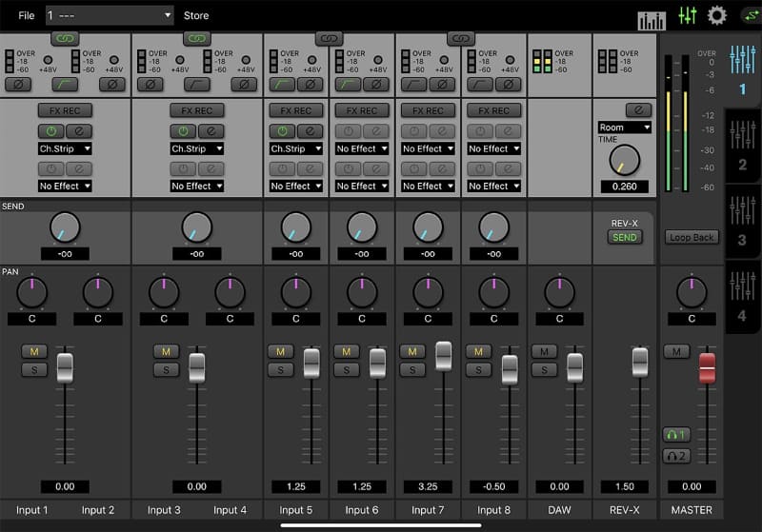
Task: Switch to mix tab 2
Action: (x=743, y=146)
